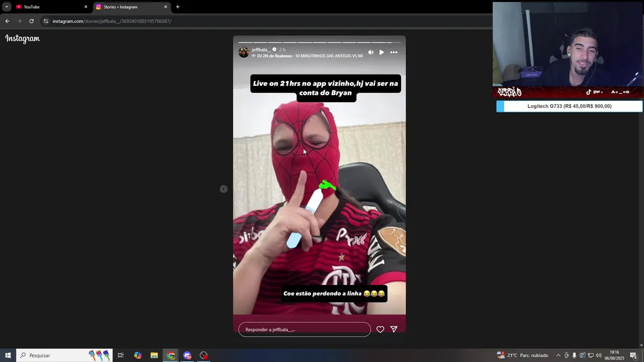Share the story with paper plane icon
Screen dimensions: 644x362
(394, 329)
